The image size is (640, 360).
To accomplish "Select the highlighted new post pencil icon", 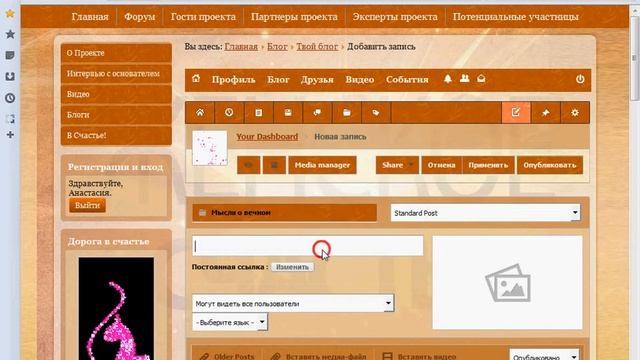I will (x=516, y=113).
